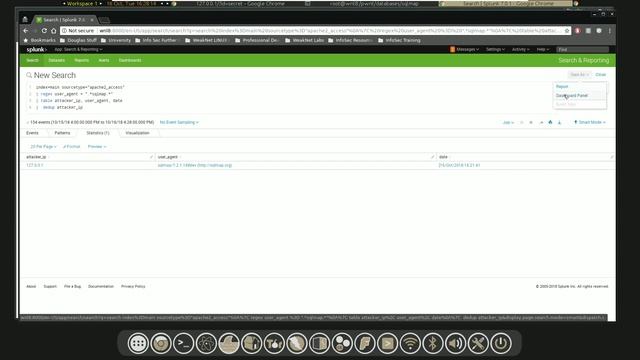Open the dock icon with arrow prompt square
Screen dimensions: 640x360
[387, 343]
